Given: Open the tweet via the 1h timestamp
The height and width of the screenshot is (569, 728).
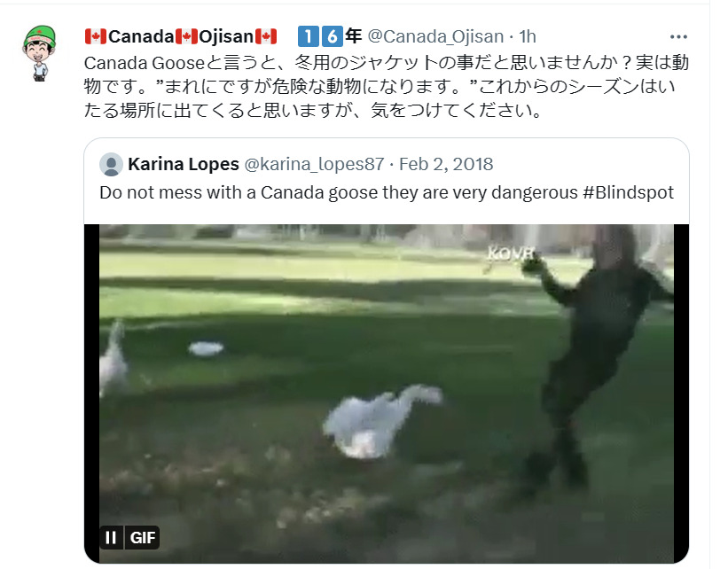Looking at the screenshot, I should point(528,36).
